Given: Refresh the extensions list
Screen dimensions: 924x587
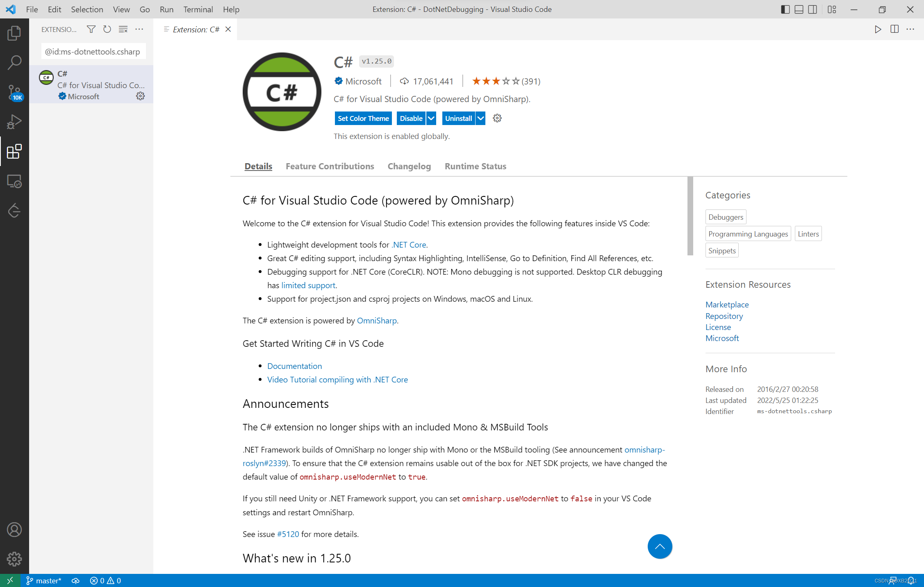Looking at the screenshot, I should coord(107,29).
